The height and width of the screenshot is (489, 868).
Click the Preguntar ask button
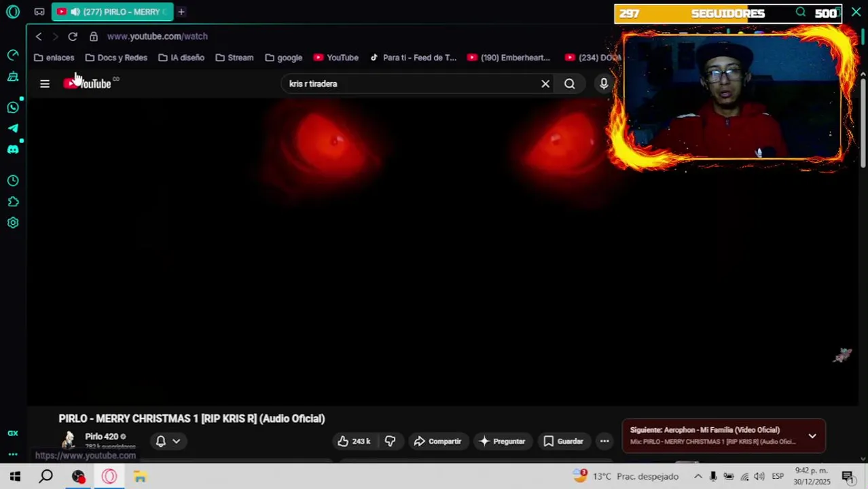(x=502, y=441)
